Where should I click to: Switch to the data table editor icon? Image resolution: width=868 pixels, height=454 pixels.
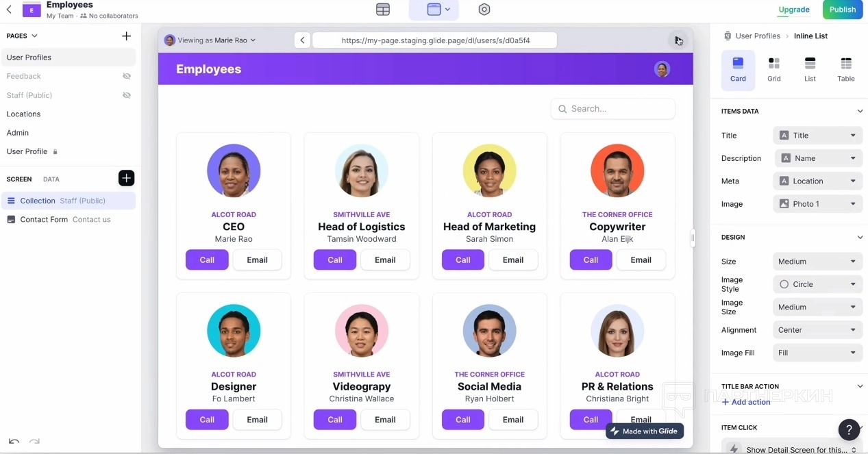[383, 10]
